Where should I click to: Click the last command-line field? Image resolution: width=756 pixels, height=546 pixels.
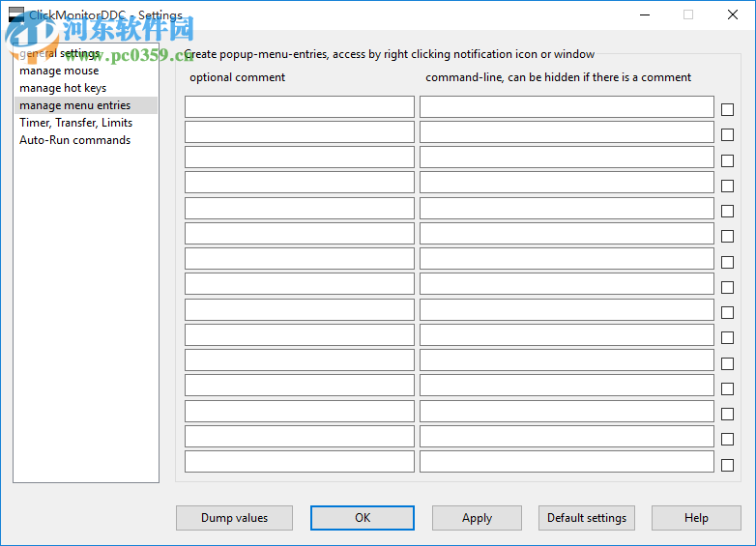[567, 462]
